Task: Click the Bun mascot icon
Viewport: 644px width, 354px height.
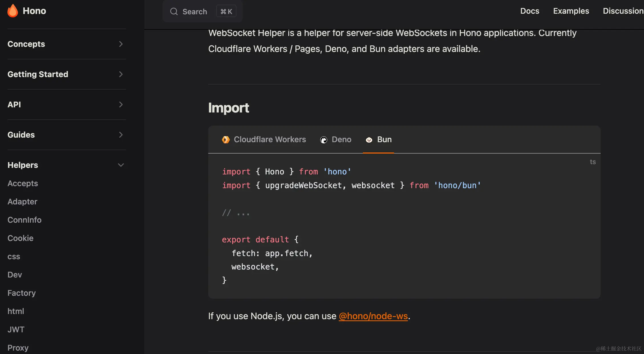Action: [x=369, y=140]
